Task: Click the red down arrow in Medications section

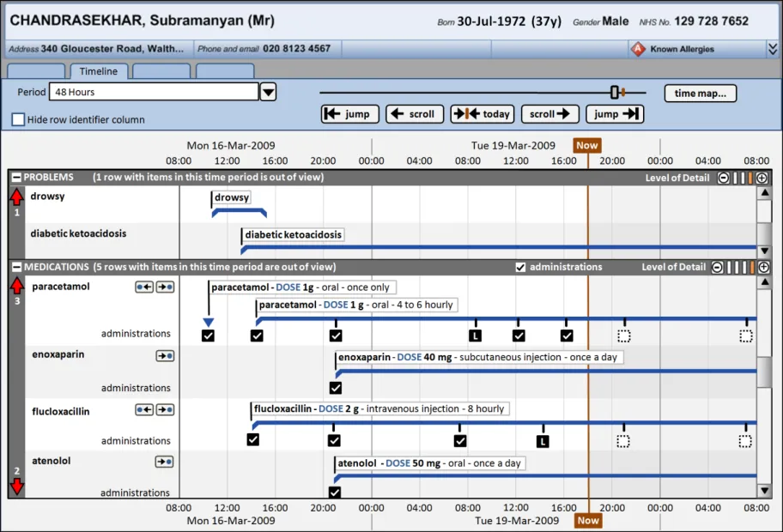Action: coord(16,487)
